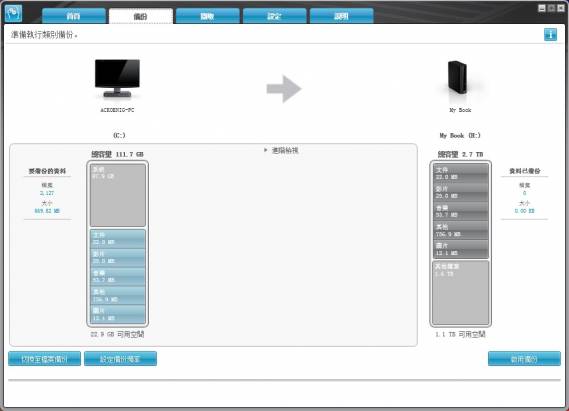The width and height of the screenshot is (569, 411).
Task: Expand the 進階檢視 disclosure triangle
Action: pyautogui.click(x=266, y=150)
